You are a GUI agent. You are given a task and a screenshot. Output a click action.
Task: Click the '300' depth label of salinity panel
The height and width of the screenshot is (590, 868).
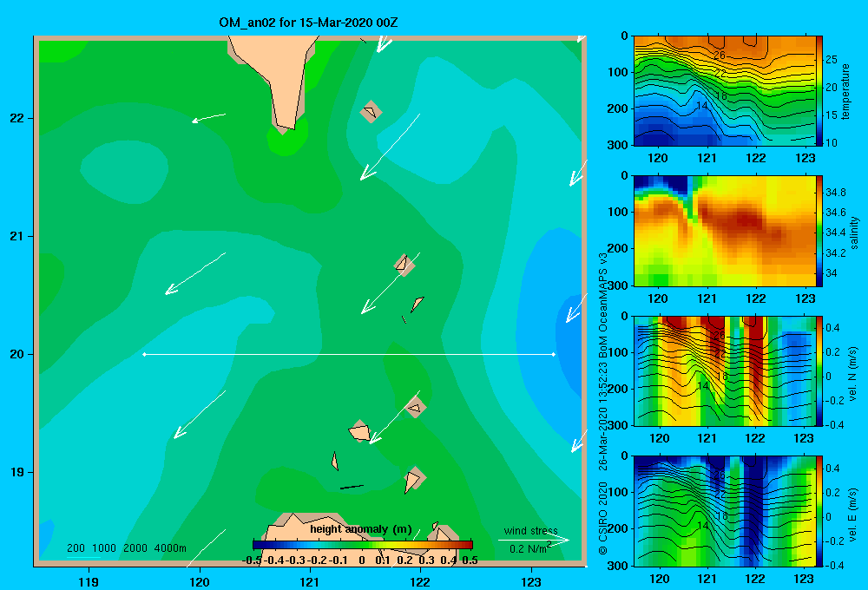click(x=618, y=285)
